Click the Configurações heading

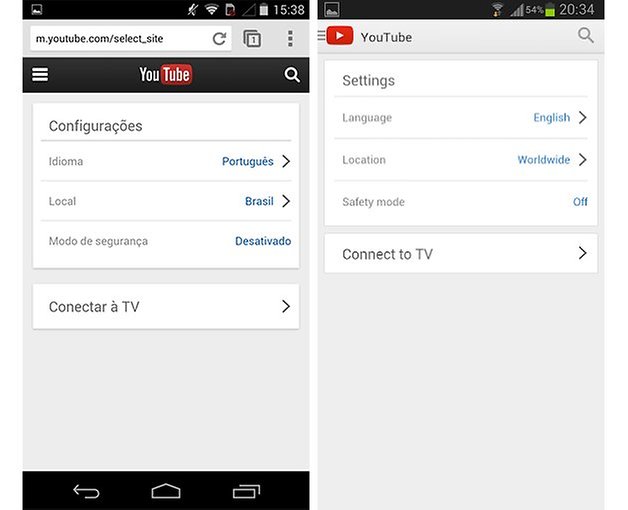[95, 126]
